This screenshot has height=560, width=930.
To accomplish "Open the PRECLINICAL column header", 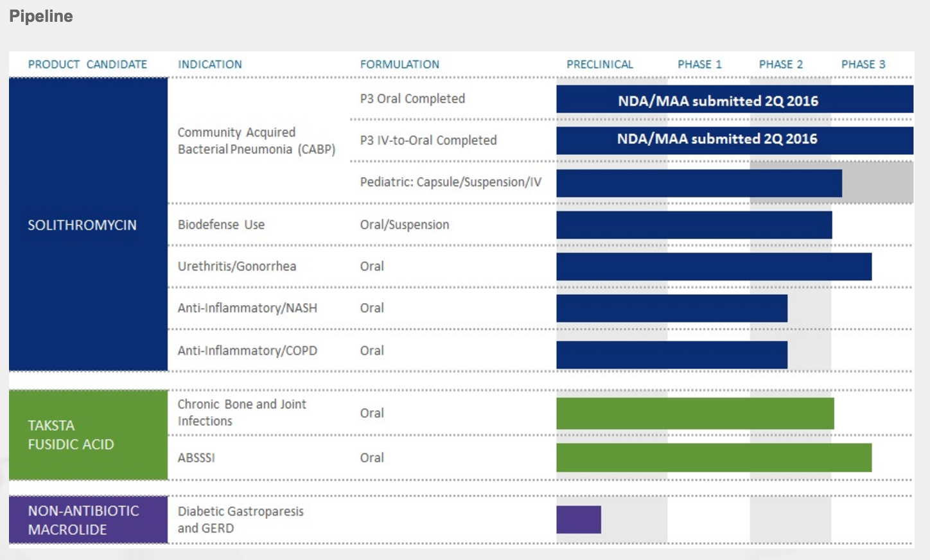I will tap(600, 64).
